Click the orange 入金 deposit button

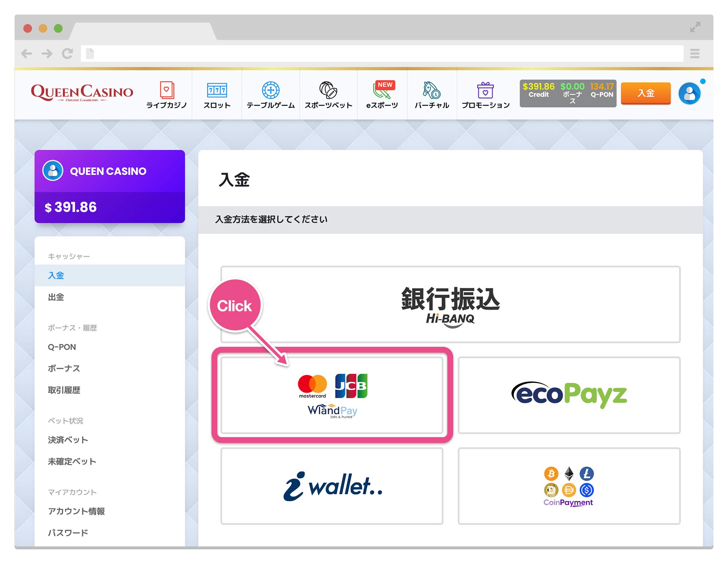pyautogui.click(x=646, y=93)
